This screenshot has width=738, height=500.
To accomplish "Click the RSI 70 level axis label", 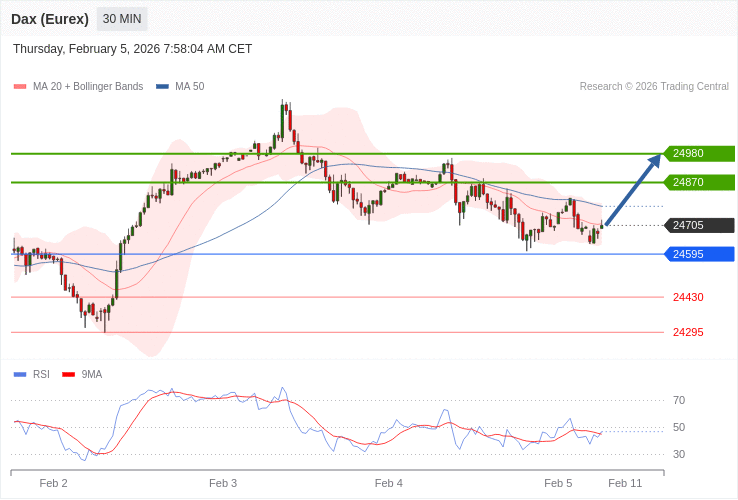I will coord(679,400).
